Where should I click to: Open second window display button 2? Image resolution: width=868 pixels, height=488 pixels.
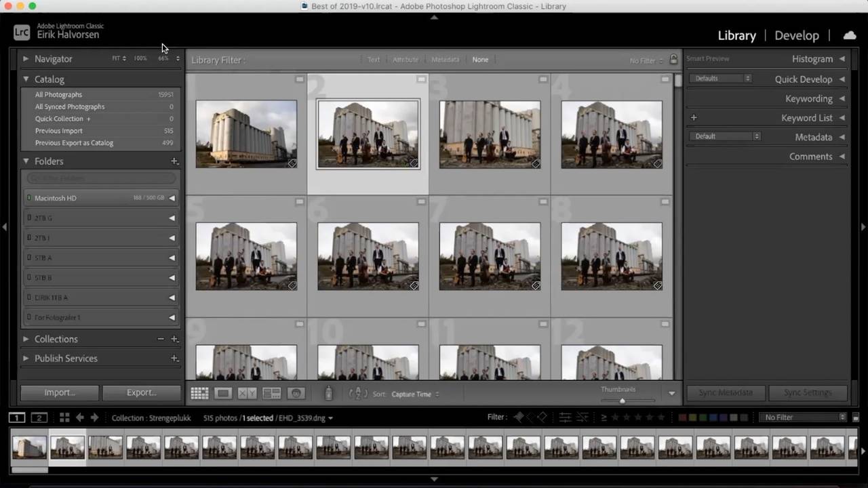coord(39,418)
